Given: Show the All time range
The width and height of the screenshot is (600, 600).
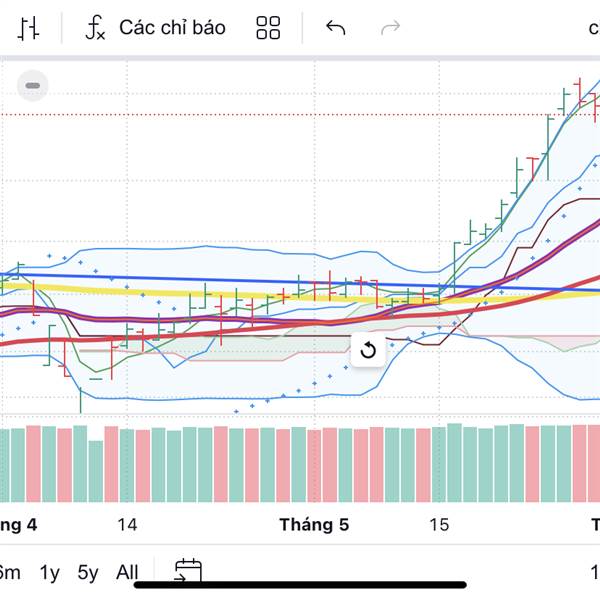Looking at the screenshot, I should point(127,573).
